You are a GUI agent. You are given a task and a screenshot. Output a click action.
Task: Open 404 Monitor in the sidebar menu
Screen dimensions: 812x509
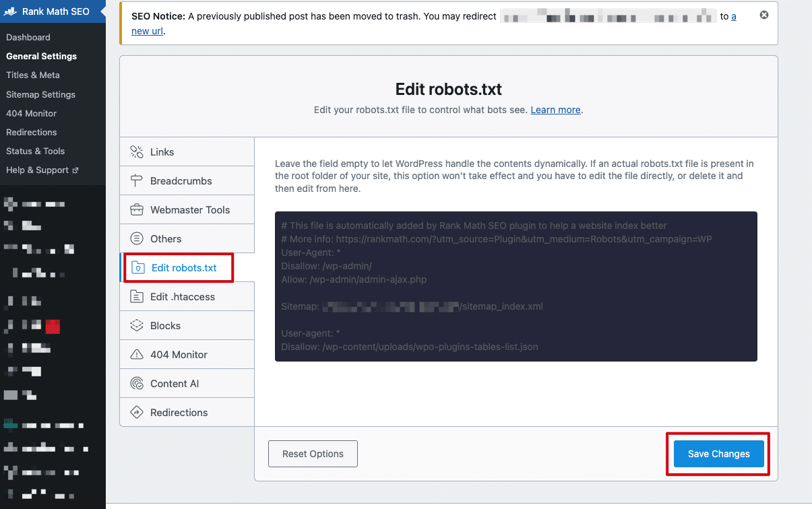[31, 113]
